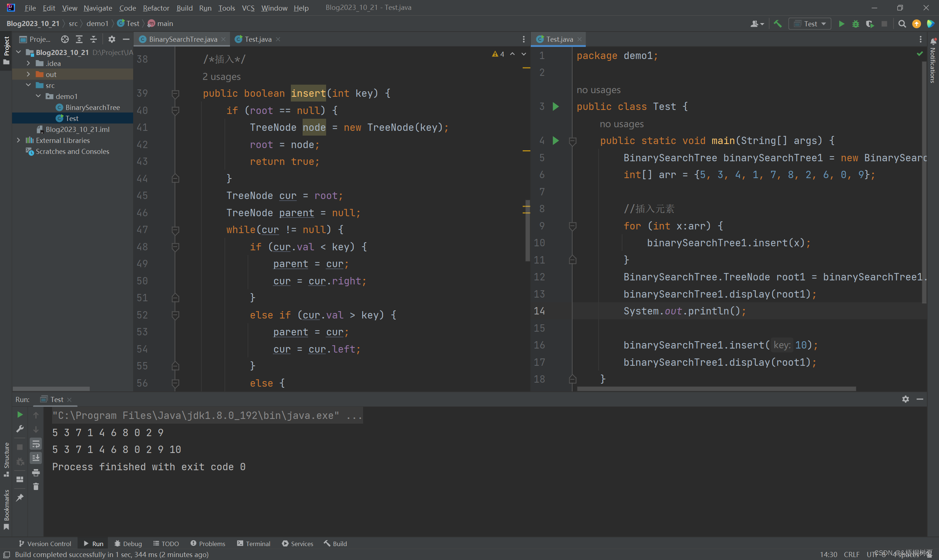The width and height of the screenshot is (939, 560).
Task: Toggle the Bookmarks sidebar panel
Action: pos(6,509)
